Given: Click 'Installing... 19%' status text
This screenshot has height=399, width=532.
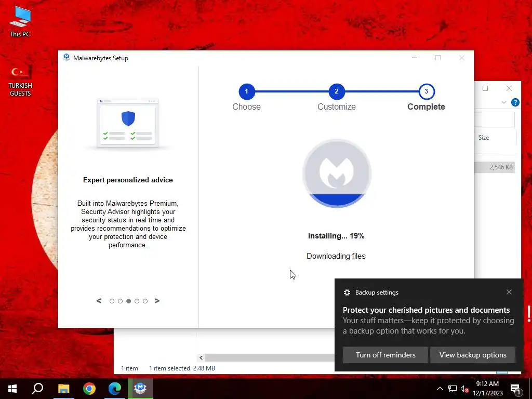Looking at the screenshot, I should (x=336, y=236).
